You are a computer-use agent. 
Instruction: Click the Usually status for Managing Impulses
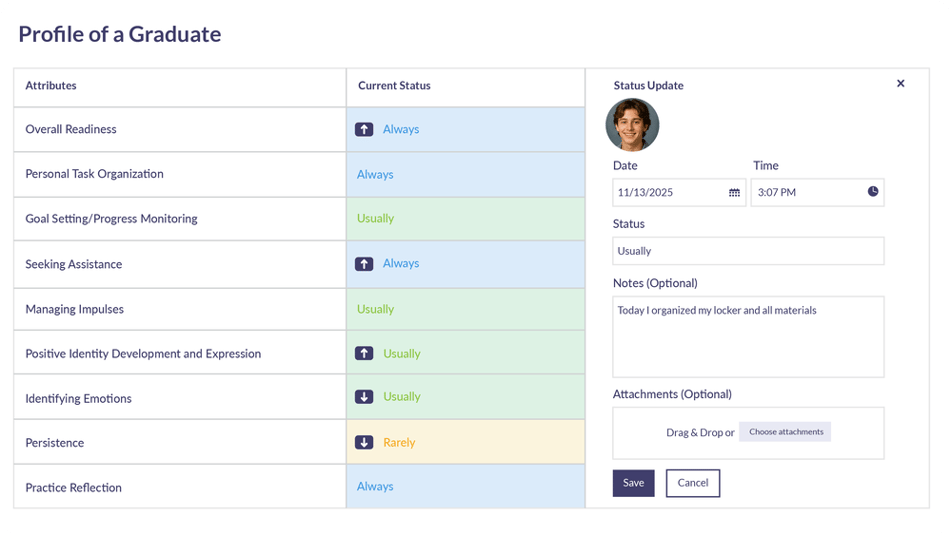click(x=375, y=309)
